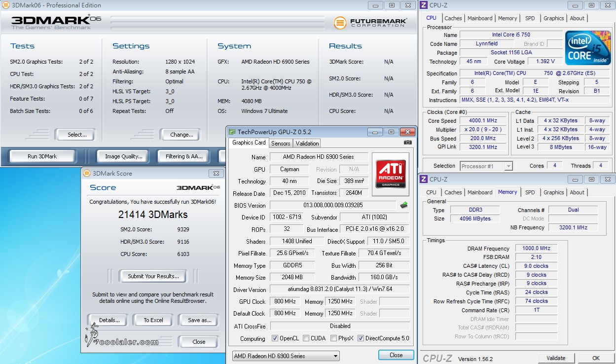Click OK button in CPU-Z
Viewport: 616px width, 364px height.
point(596,358)
